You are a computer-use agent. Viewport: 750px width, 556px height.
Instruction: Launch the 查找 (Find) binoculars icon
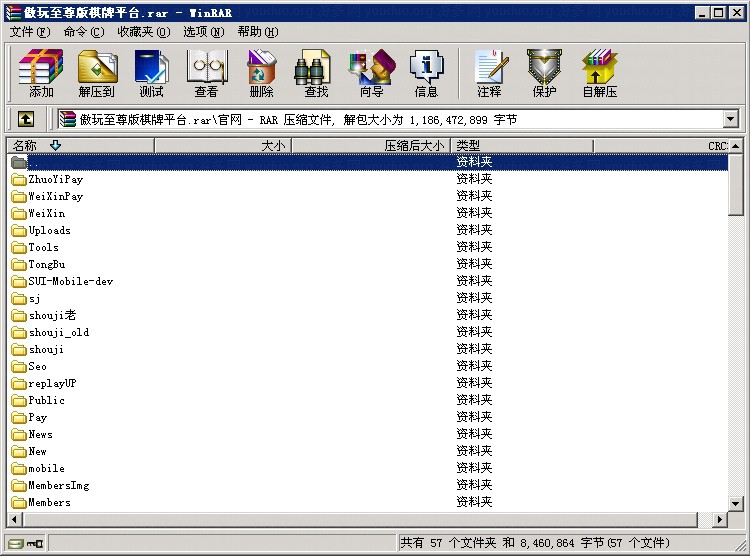[316, 73]
